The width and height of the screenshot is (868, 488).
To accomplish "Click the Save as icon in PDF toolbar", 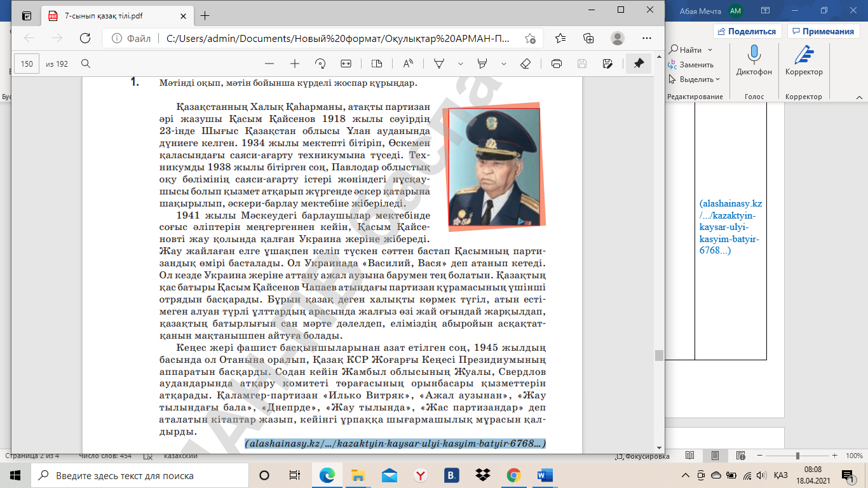I will 607,64.
